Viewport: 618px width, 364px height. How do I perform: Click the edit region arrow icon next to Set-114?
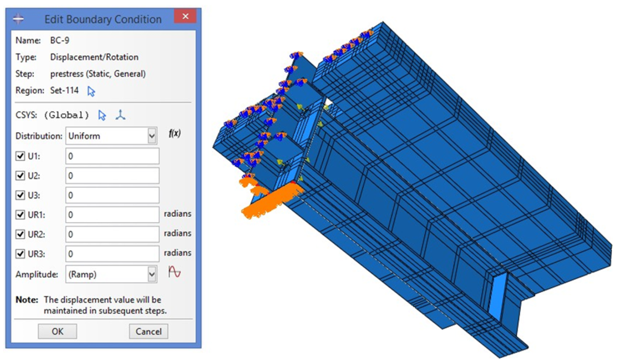pos(91,91)
